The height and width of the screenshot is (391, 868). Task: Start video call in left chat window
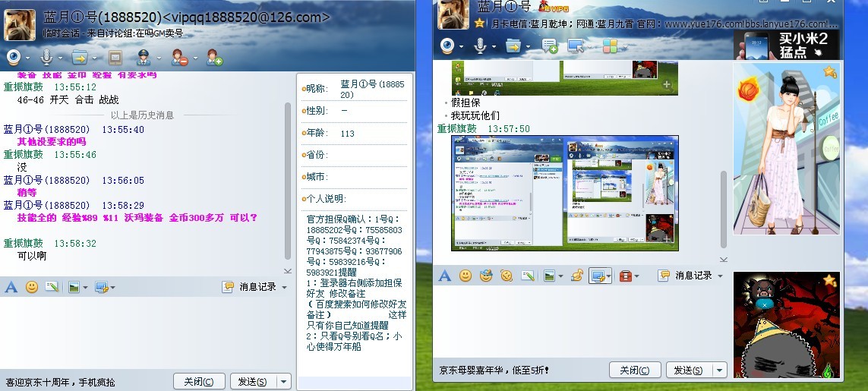tap(13, 57)
